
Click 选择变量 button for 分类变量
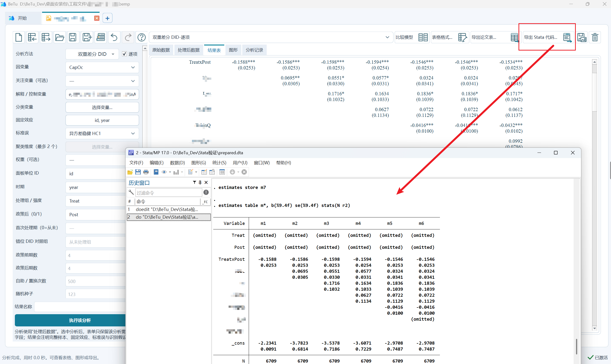pos(102,108)
